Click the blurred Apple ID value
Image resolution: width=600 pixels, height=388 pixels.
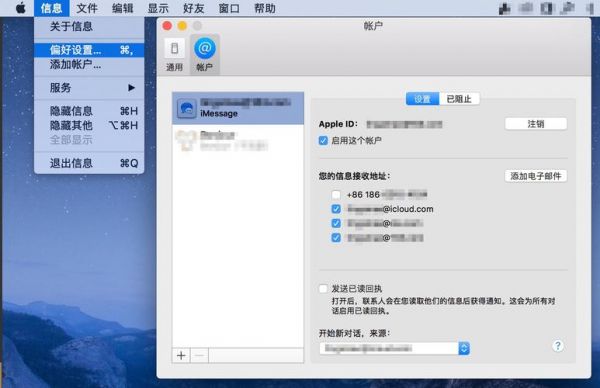point(404,124)
